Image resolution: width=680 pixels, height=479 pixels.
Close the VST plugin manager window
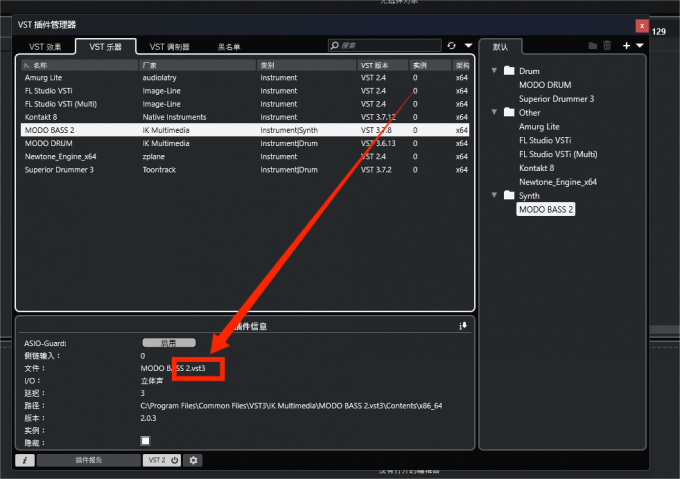(x=642, y=26)
